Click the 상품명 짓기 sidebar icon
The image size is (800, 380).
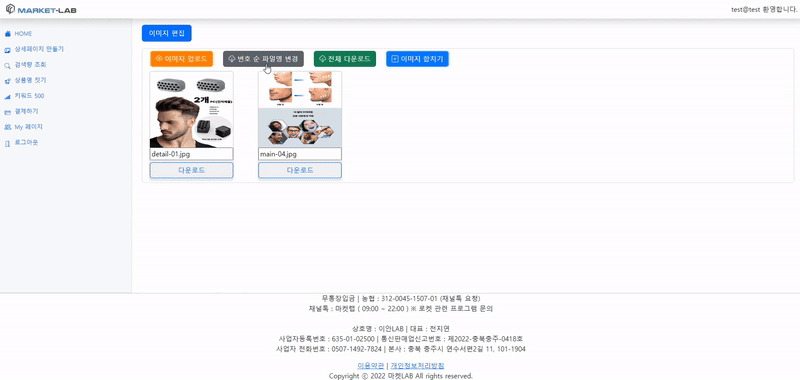pyautogui.click(x=8, y=81)
